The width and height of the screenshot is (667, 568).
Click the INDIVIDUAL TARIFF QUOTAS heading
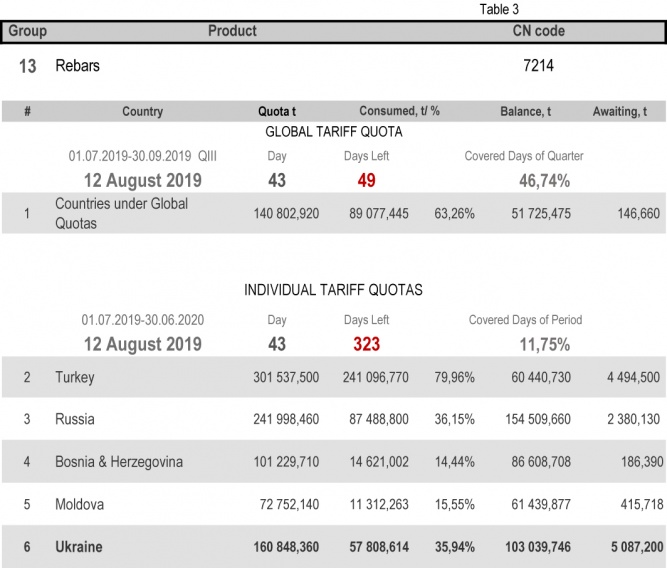(333, 290)
